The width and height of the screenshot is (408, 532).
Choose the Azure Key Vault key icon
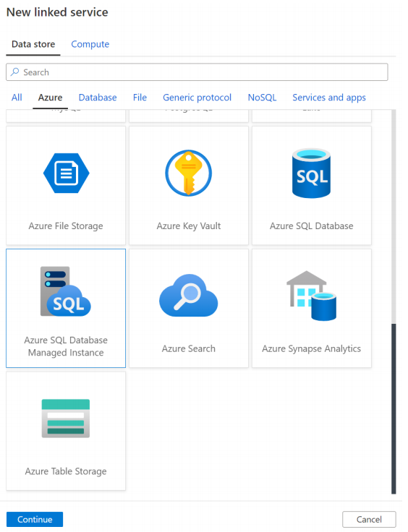pyautogui.click(x=188, y=173)
